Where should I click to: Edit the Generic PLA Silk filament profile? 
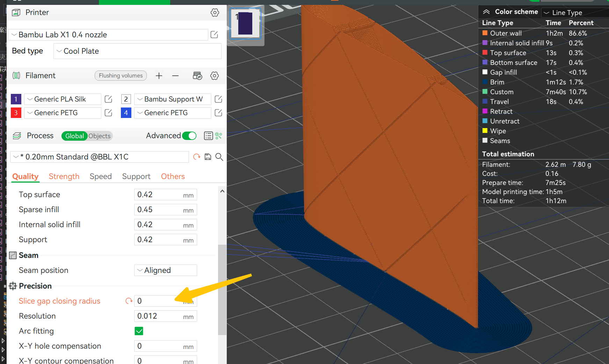pos(108,99)
